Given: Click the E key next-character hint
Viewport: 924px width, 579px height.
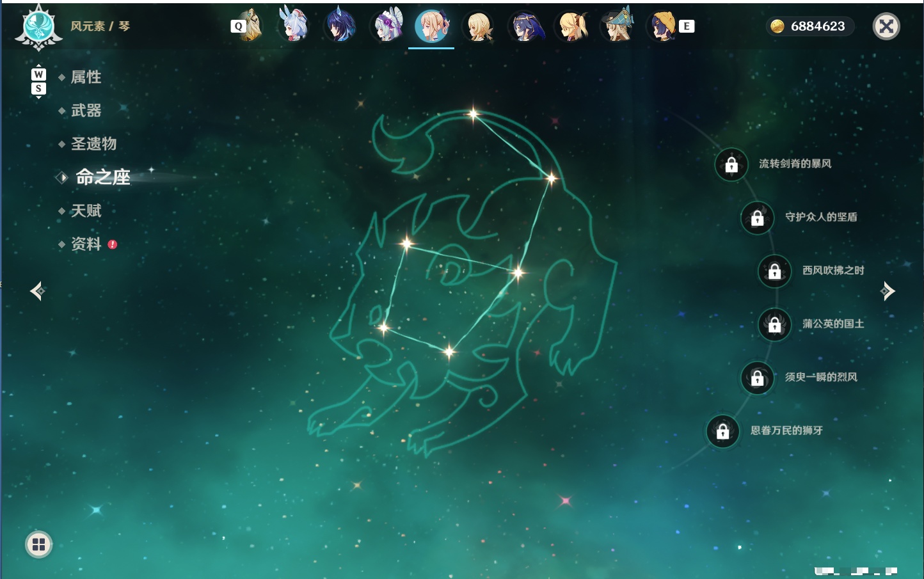Looking at the screenshot, I should [687, 26].
